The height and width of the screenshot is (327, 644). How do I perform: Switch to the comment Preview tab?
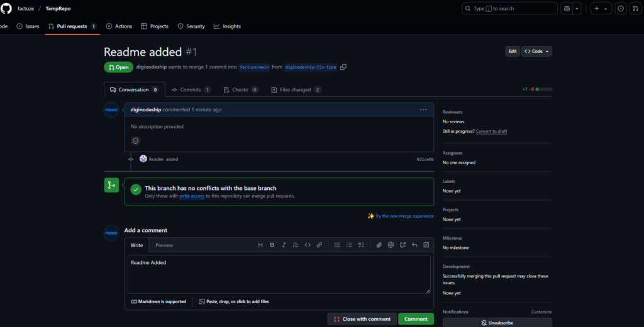[x=164, y=245]
